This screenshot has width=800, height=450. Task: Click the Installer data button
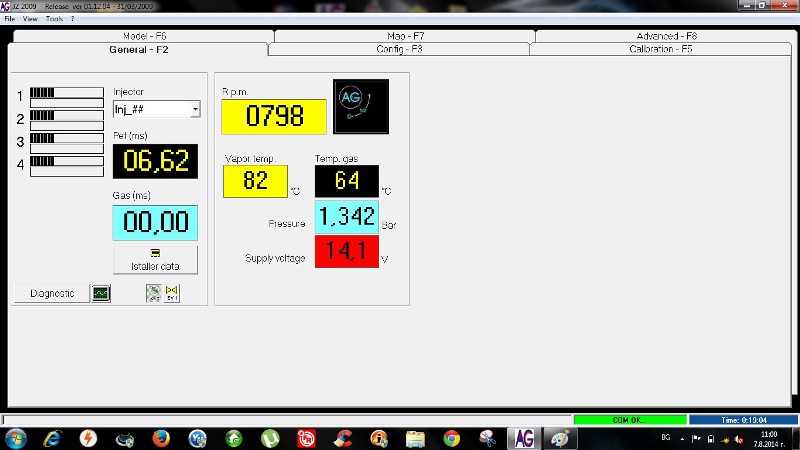[155, 260]
